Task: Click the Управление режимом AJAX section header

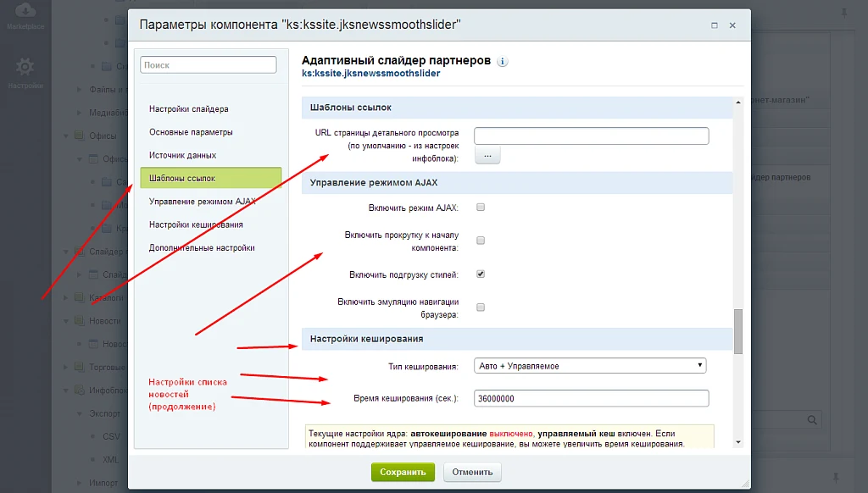Action: pos(517,183)
